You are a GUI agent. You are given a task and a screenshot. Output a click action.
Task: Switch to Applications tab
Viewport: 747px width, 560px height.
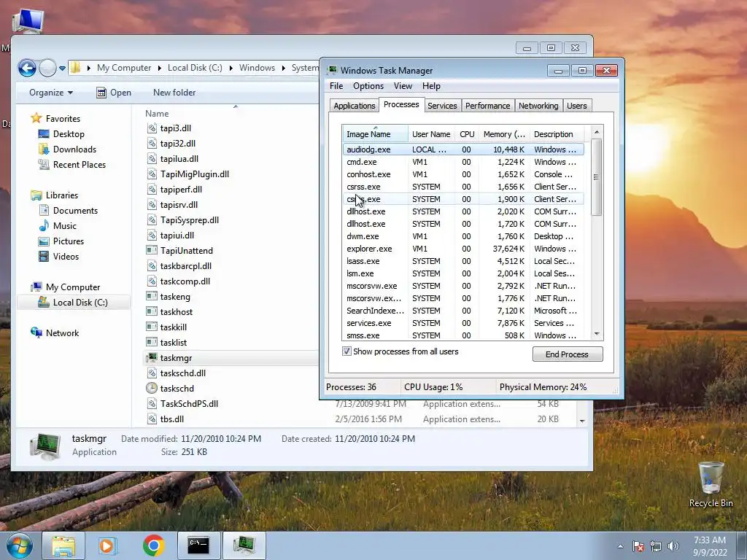pos(354,106)
